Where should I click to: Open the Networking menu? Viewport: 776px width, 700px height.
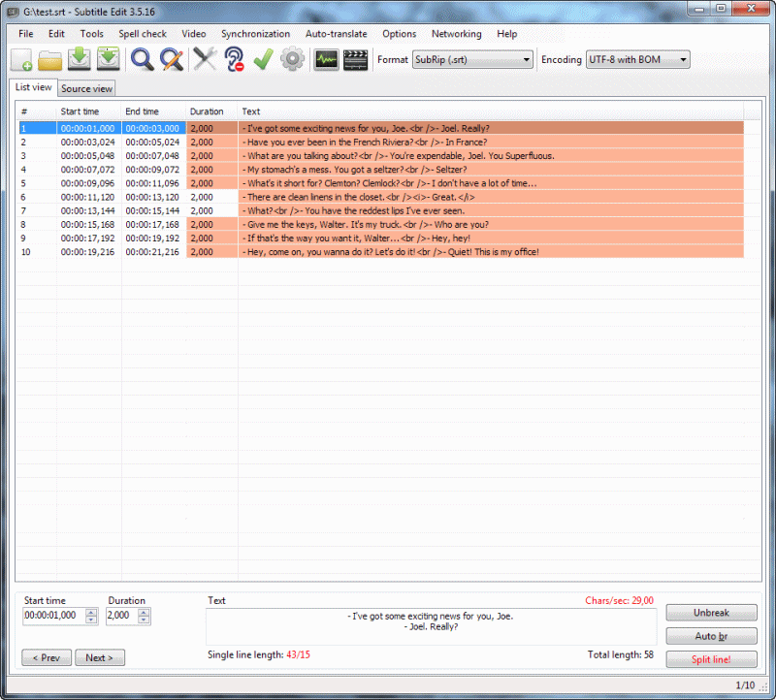(x=456, y=34)
